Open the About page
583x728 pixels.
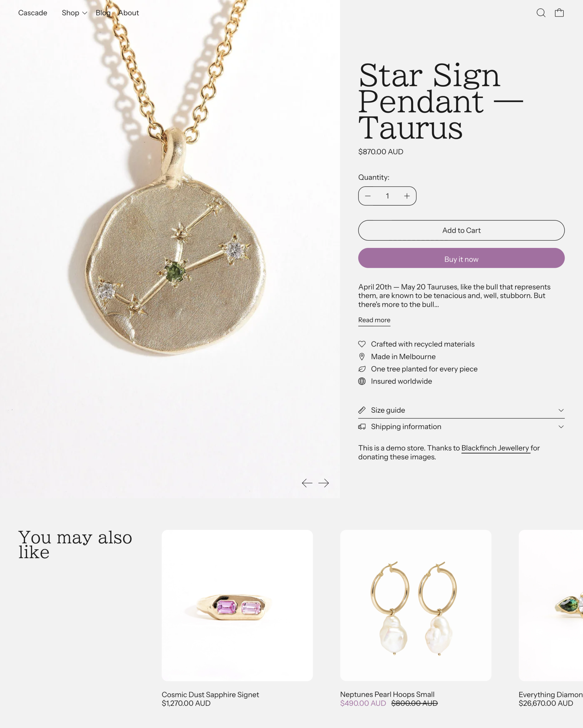click(x=129, y=13)
